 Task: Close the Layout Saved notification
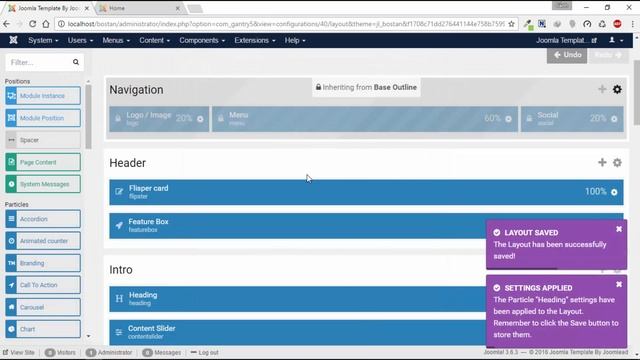(619, 229)
